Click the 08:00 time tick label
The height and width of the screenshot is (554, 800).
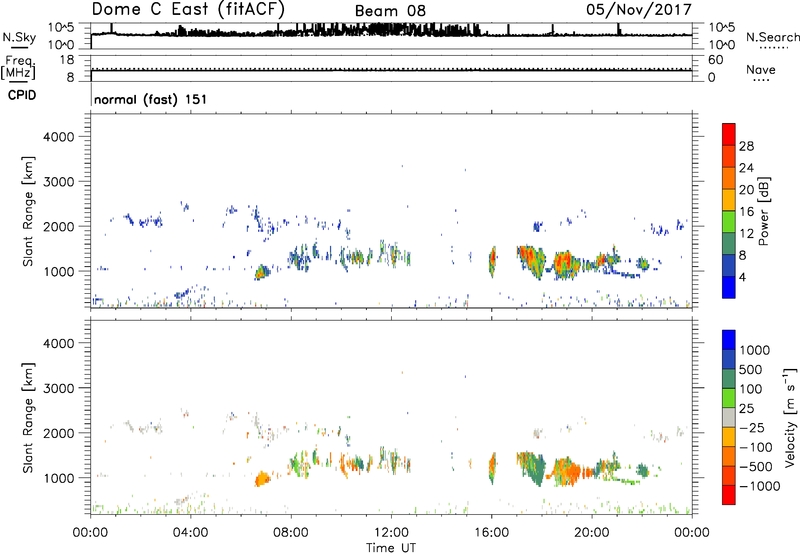coord(291,533)
